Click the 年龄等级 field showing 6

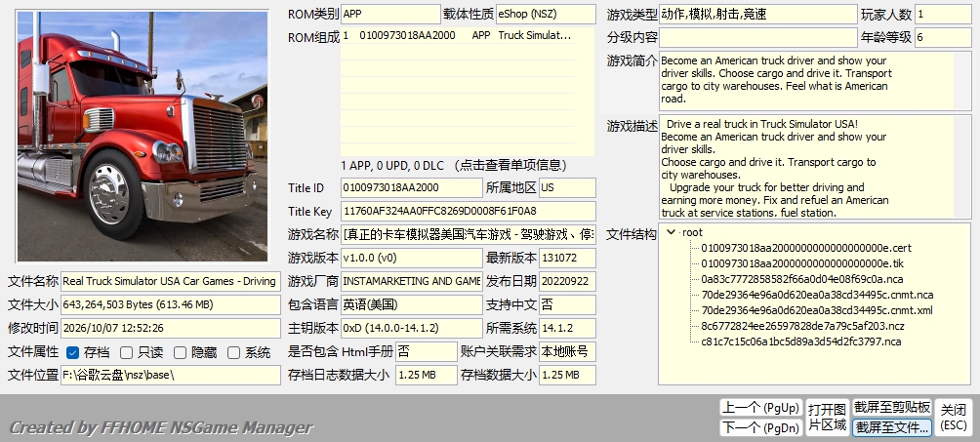click(943, 37)
